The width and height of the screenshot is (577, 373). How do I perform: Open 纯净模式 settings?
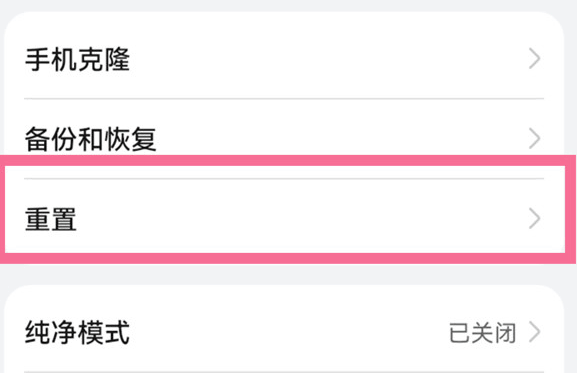[x=284, y=333]
